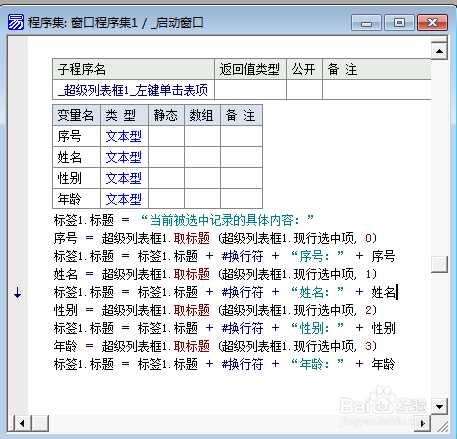This screenshot has width=457, height=439.
Task: Click the 数组 cell for variable 序号
Action: click(x=202, y=136)
